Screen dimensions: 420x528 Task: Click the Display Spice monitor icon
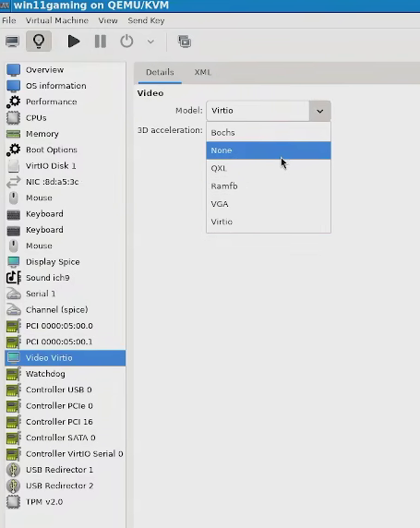(14, 261)
